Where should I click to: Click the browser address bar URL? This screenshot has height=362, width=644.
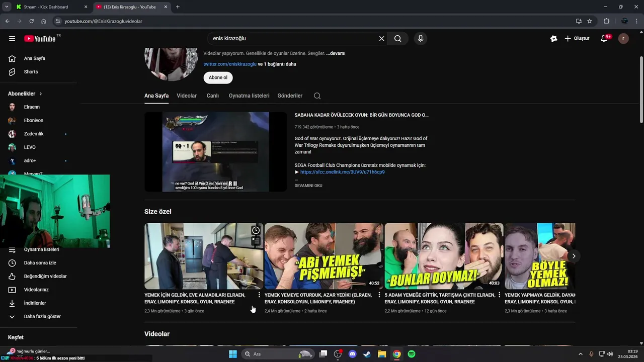pos(104,21)
